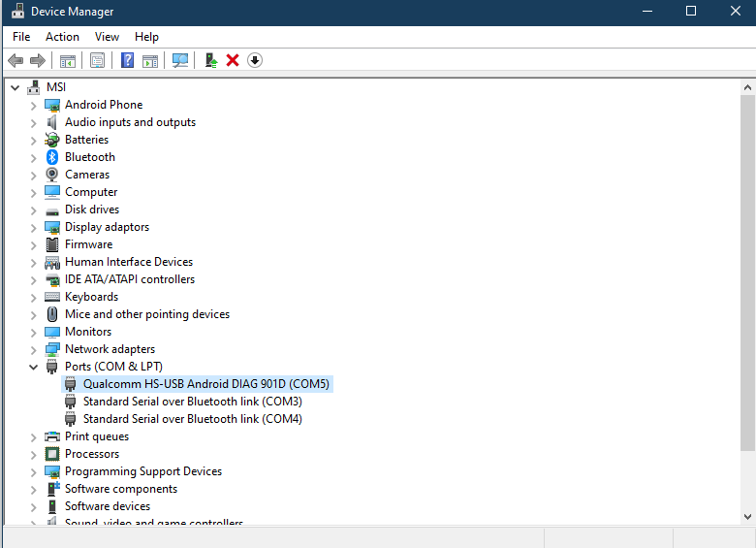756x548 pixels.
Task: Click the Software components icon
Action: pyautogui.click(x=53, y=489)
